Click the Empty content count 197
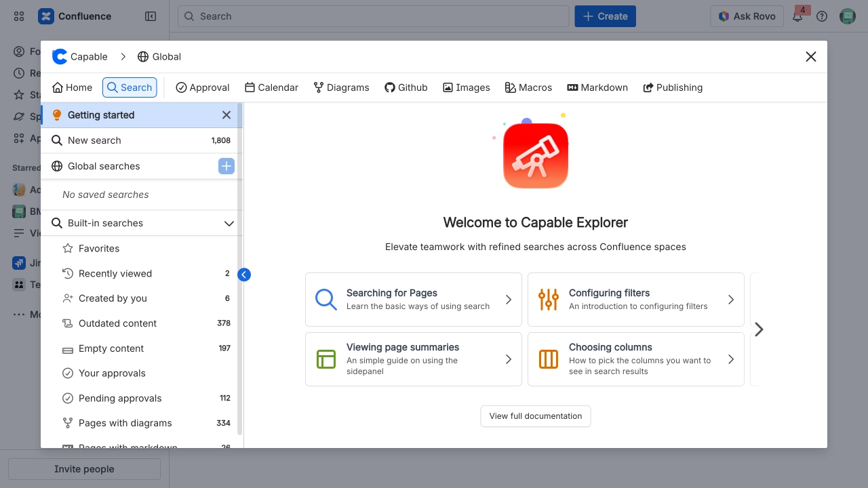Screen dimensions: 868x488 tap(224, 348)
